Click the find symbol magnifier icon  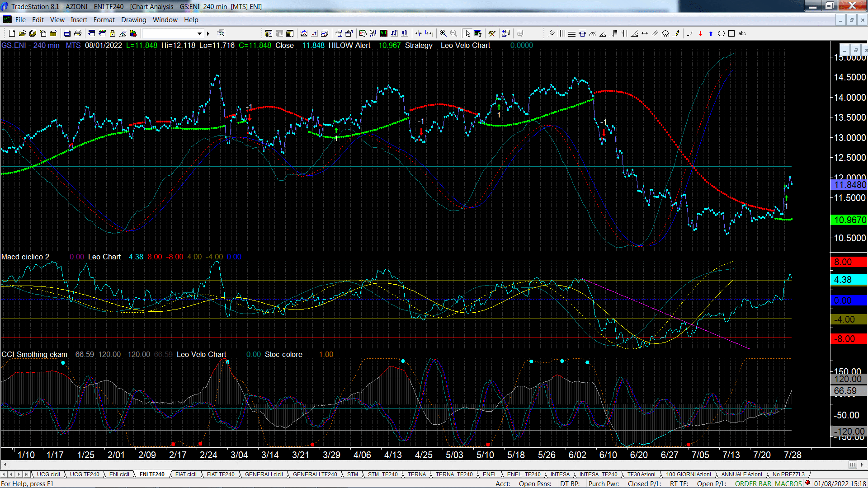[221, 33]
